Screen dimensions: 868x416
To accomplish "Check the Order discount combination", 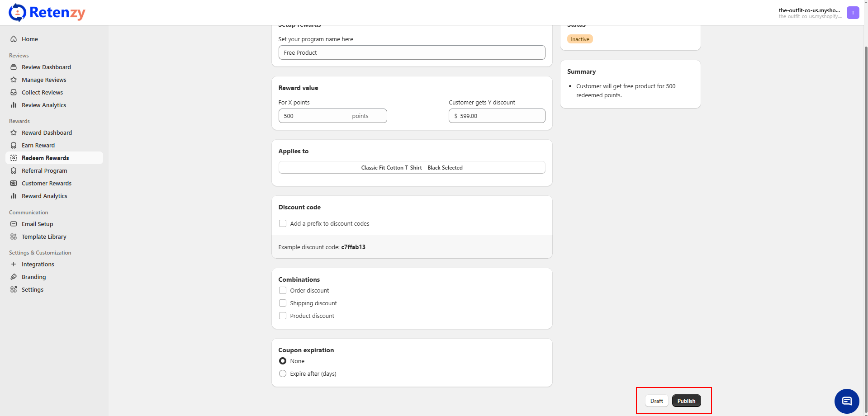I will coord(283,290).
